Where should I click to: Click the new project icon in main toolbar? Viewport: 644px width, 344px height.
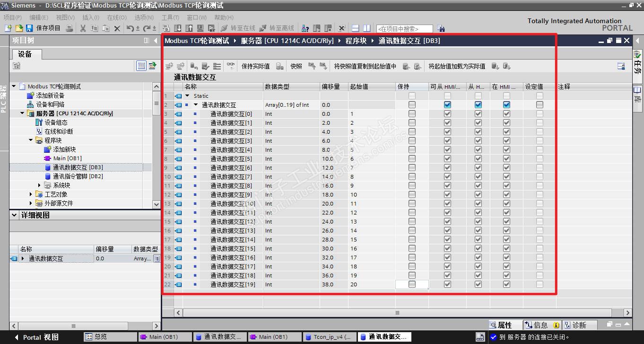tap(8, 28)
